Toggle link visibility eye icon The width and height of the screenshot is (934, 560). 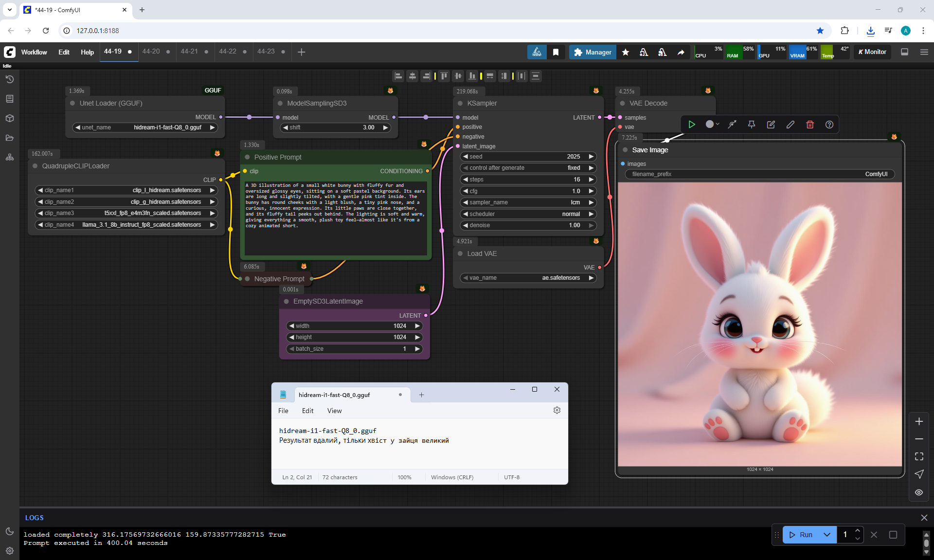point(919,492)
